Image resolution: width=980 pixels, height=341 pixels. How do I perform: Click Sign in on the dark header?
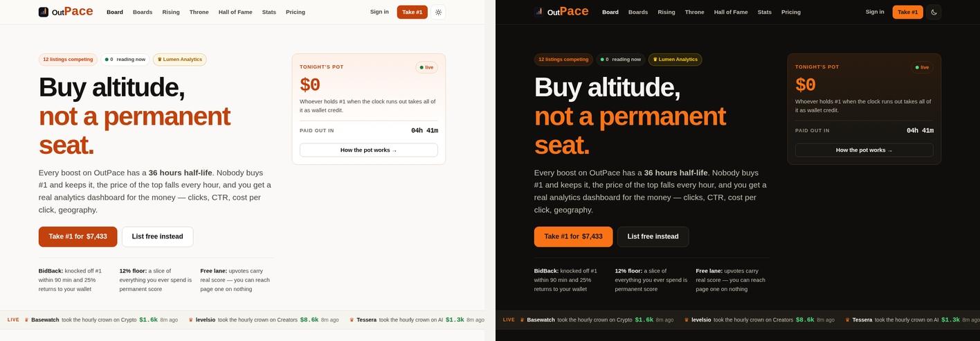click(875, 12)
